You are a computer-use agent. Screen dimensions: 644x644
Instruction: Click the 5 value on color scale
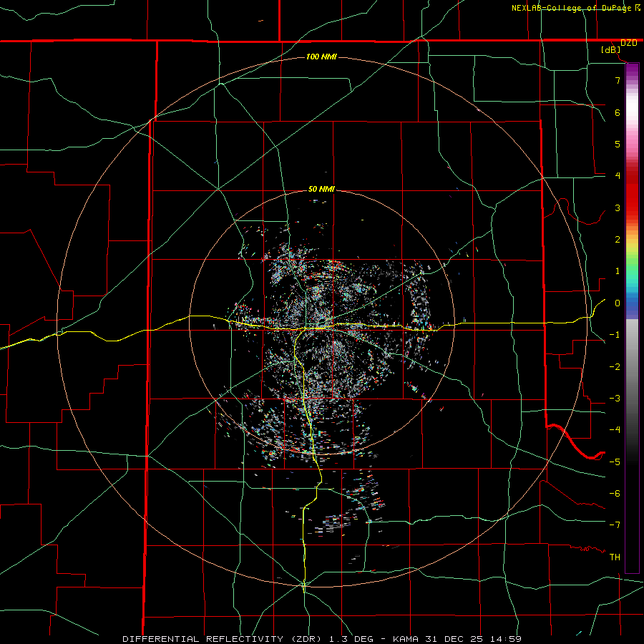tap(618, 144)
